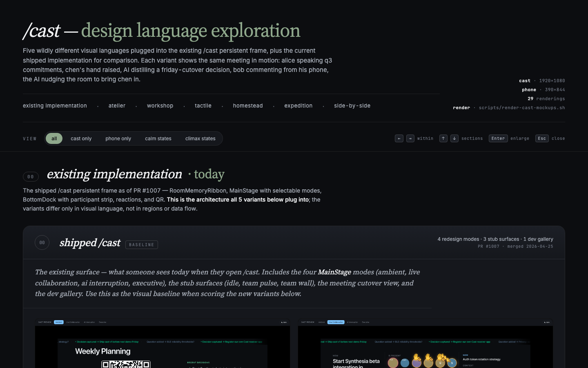Screen dimensions: 588x368
Task: Filter view to 'cast only'
Action: [81, 139]
